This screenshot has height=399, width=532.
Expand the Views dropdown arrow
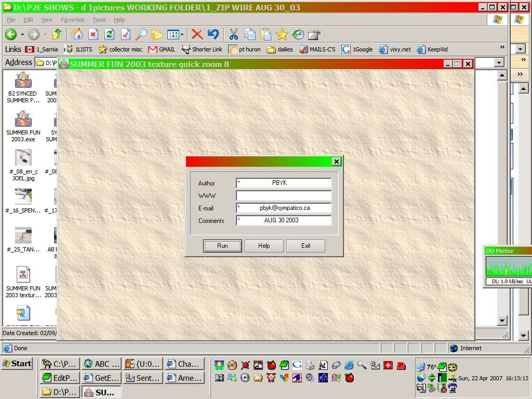tap(182, 35)
